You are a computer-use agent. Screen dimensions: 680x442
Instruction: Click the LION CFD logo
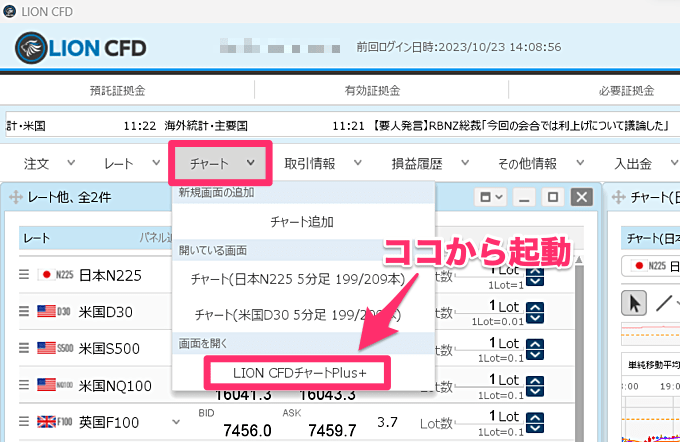tap(81, 48)
